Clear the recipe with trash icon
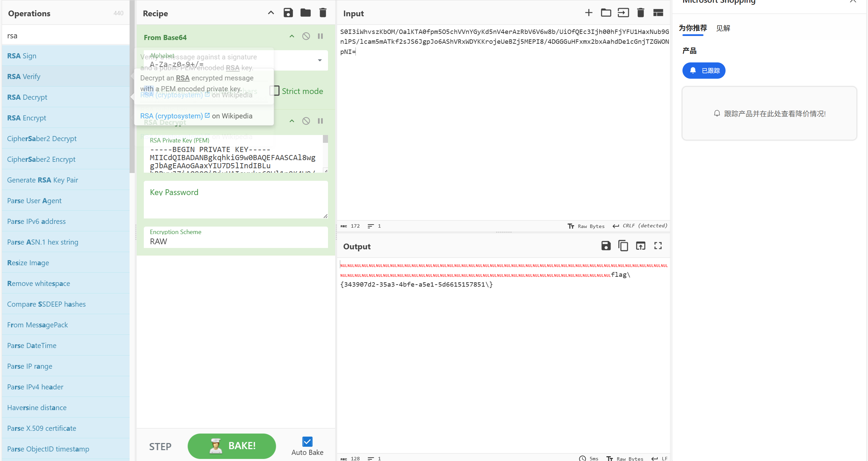The height and width of the screenshot is (461, 868). (323, 13)
